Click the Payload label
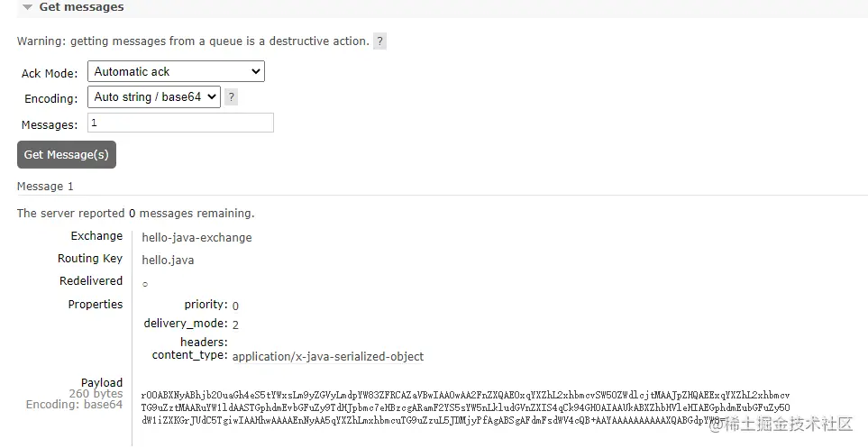The height and width of the screenshot is (448, 868). [x=102, y=383]
